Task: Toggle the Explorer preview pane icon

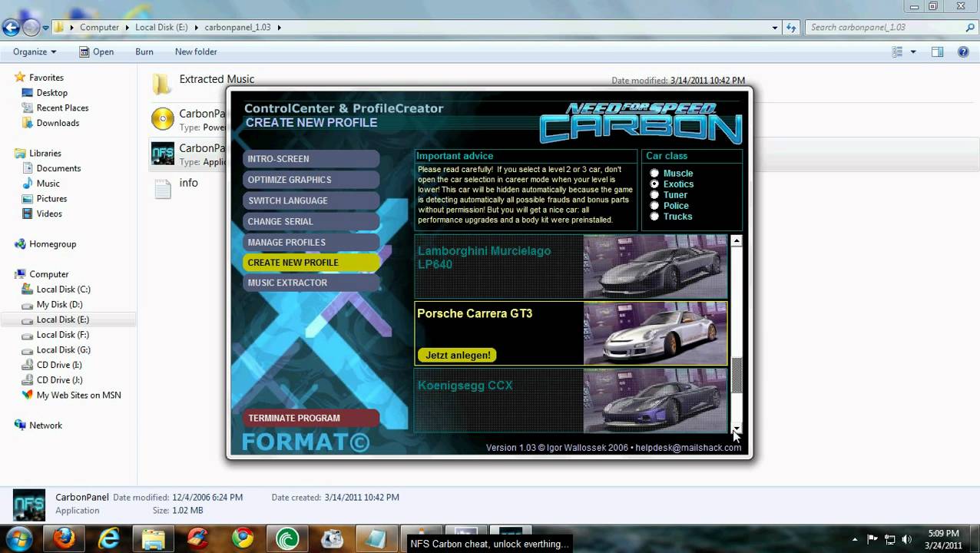Action: coord(937,51)
